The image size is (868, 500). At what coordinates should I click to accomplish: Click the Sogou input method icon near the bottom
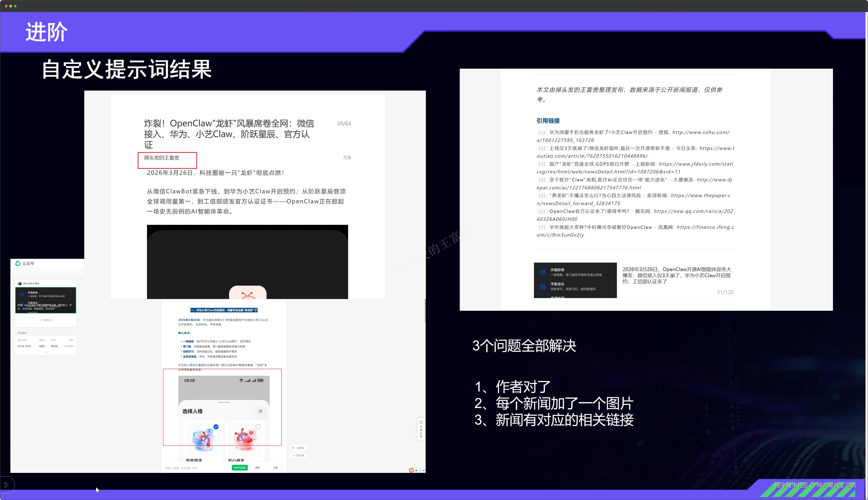coord(411,470)
